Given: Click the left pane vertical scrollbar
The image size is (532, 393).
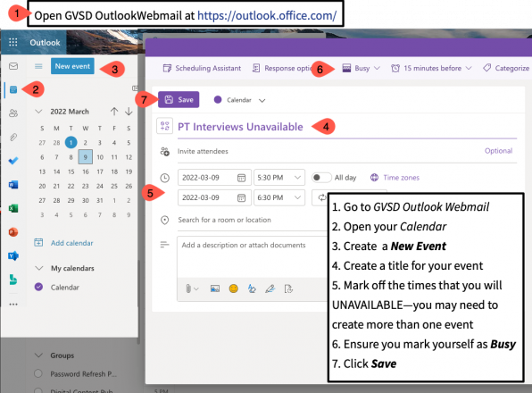Looking at the screenshot, I should (x=138, y=302).
